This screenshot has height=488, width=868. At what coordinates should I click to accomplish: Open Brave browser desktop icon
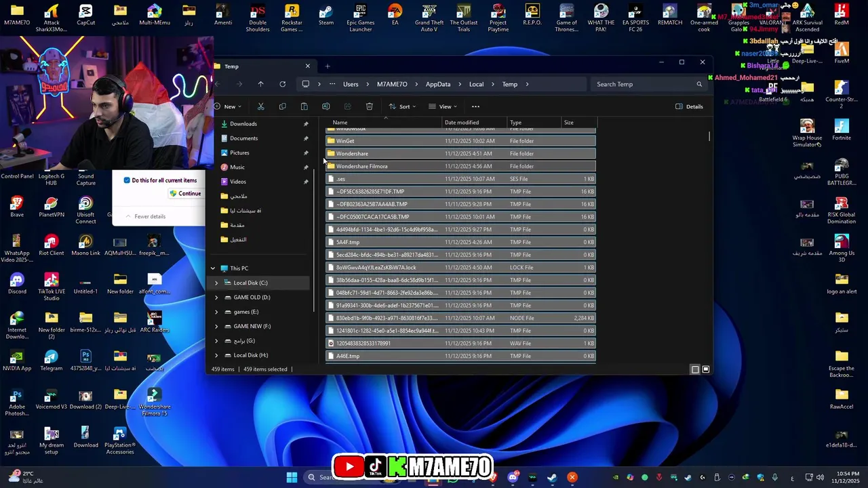pyautogui.click(x=17, y=207)
